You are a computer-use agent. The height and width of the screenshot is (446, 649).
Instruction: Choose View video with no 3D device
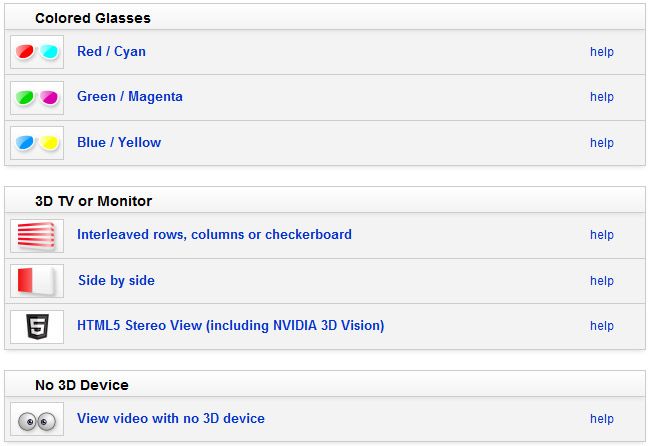171,419
